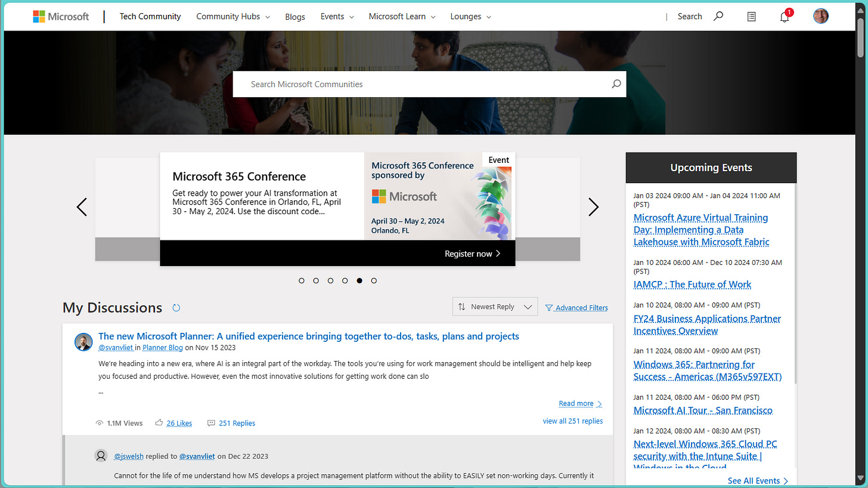
Task: Click the Register now button
Action: [x=472, y=254]
